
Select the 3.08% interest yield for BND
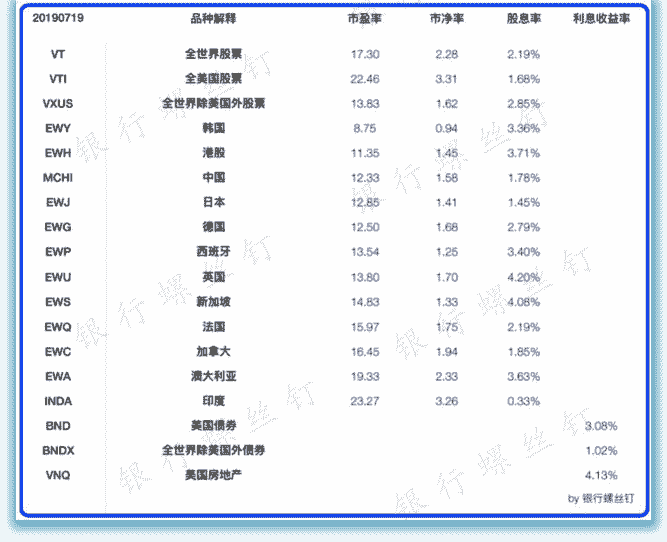(x=601, y=426)
